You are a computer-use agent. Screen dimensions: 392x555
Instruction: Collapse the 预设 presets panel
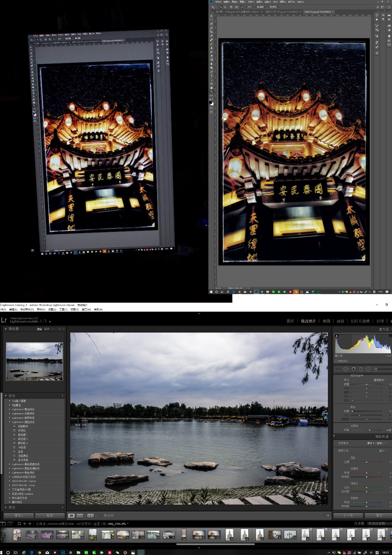click(x=6, y=396)
